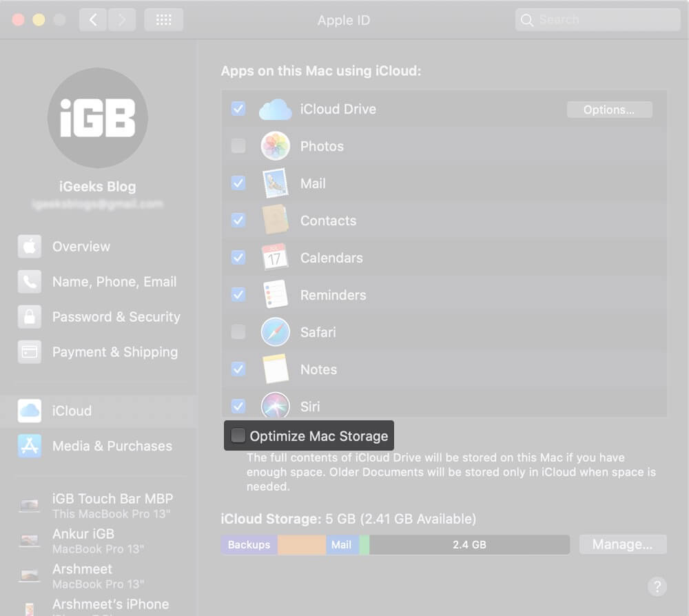The image size is (689, 616).
Task: Click the Backups storage bar segment
Action: coord(249,545)
